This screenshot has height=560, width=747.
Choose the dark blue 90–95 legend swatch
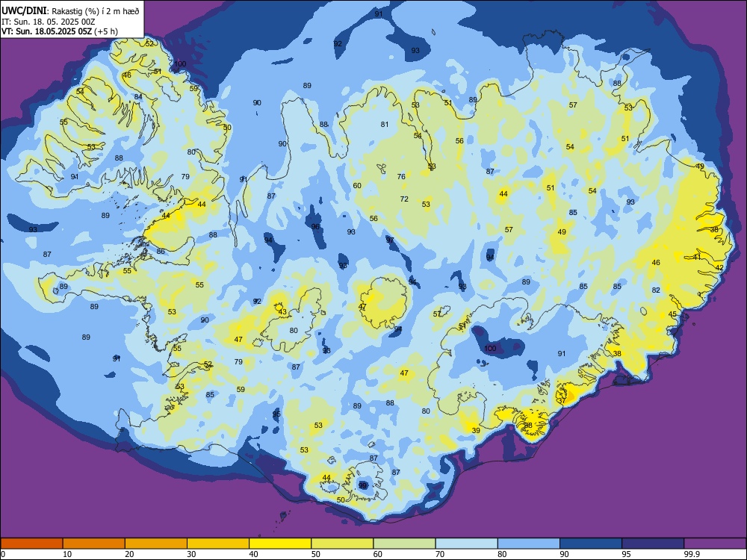[591, 544]
